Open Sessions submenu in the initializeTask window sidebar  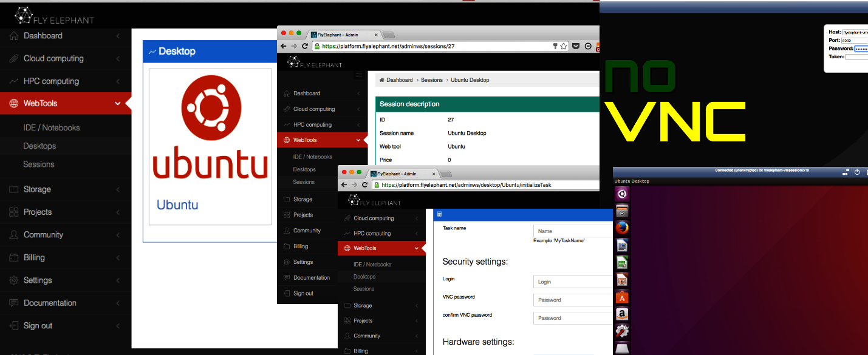tap(364, 289)
